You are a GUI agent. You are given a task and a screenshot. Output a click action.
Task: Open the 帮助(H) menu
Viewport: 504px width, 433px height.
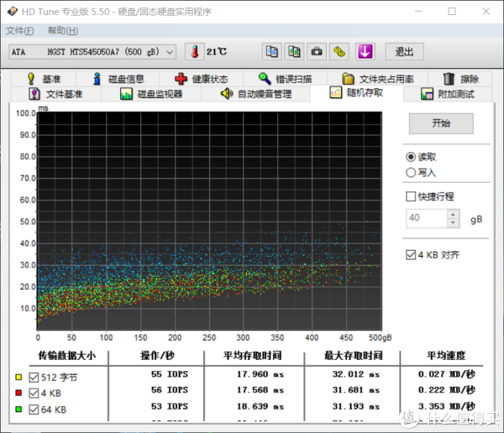click(x=63, y=31)
